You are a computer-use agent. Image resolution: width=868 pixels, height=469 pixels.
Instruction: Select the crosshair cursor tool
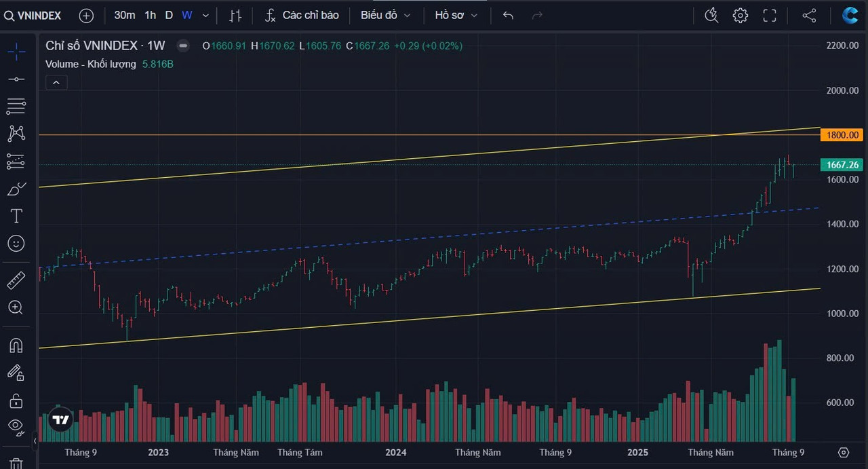(16, 52)
